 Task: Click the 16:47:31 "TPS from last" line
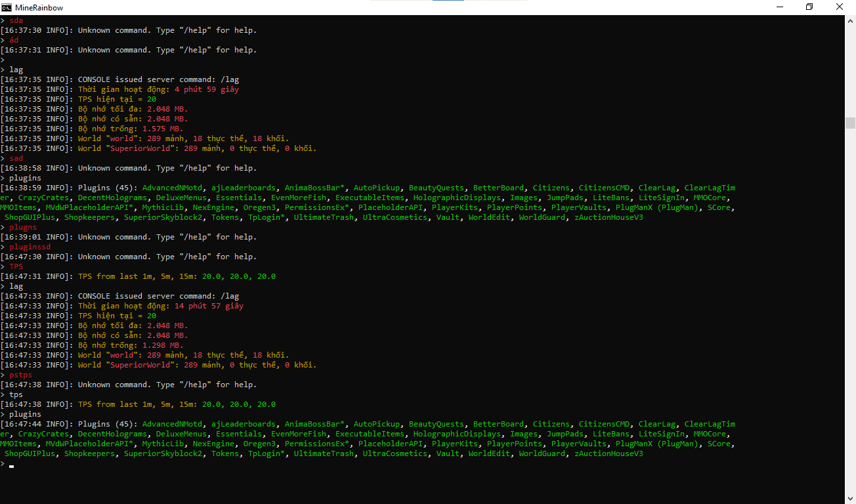(x=138, y=276)
